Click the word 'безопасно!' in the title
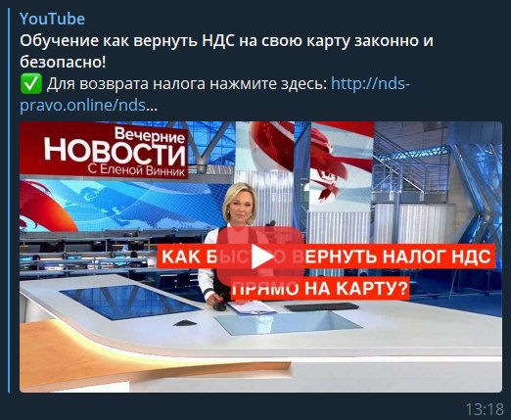Screen dimensions: 511x420 (63, 63)
